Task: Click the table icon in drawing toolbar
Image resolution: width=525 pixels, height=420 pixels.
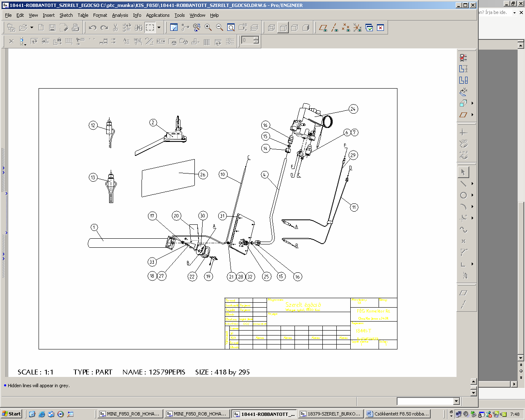Action: tap(207, 41)
